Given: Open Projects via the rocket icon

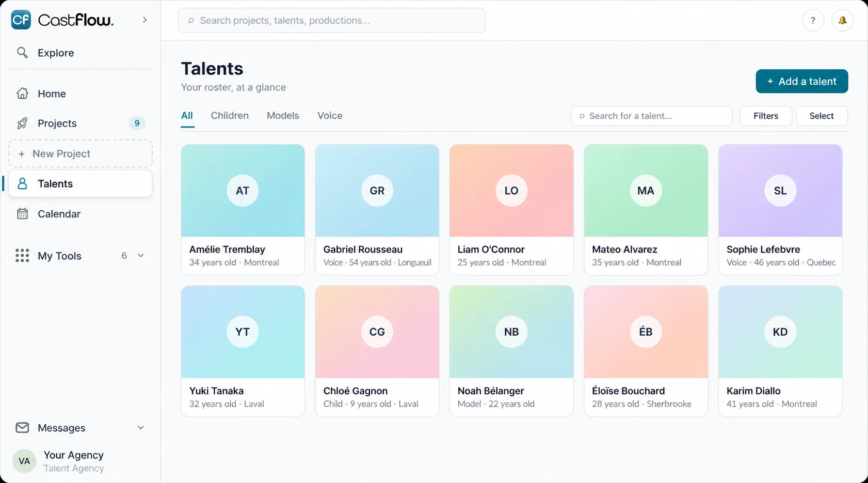Looking at the screenshot, I should [x=22, y=123].
